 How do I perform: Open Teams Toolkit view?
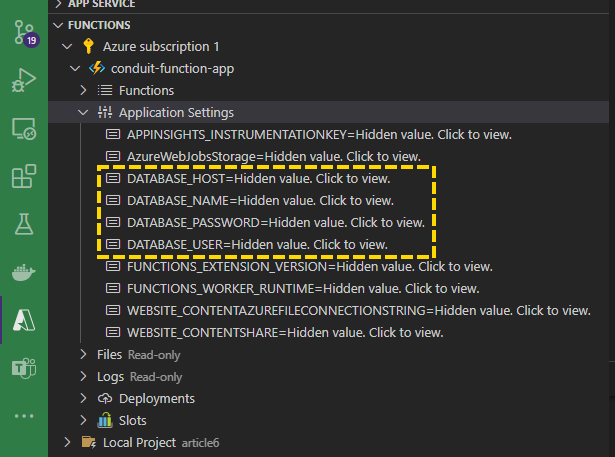pos(24,368)
